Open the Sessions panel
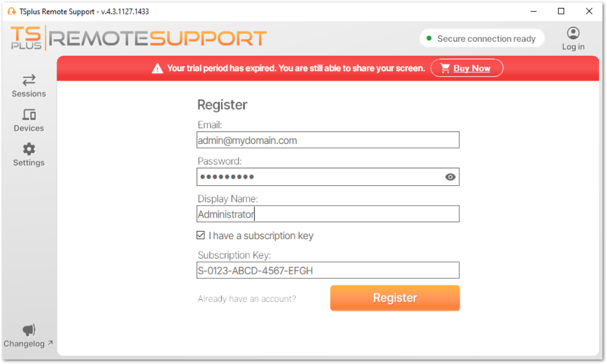Screen dimensions: 607x364 [x=28, y=86]
